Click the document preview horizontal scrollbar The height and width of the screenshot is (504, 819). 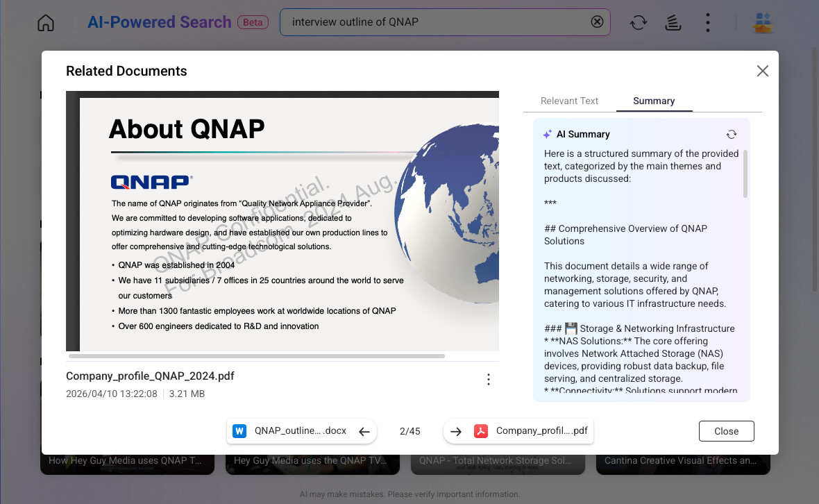(257, 356)
